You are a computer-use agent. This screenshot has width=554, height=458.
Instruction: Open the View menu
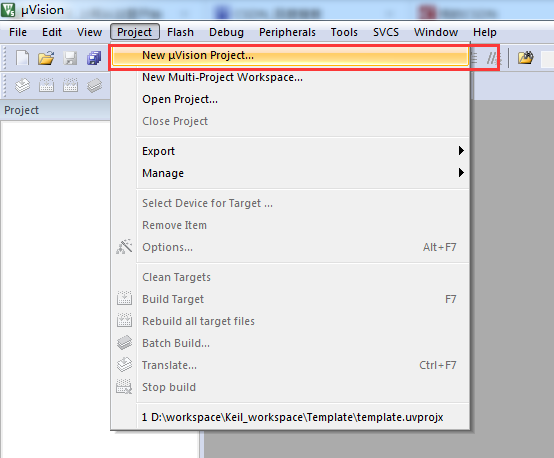point(89,32)
